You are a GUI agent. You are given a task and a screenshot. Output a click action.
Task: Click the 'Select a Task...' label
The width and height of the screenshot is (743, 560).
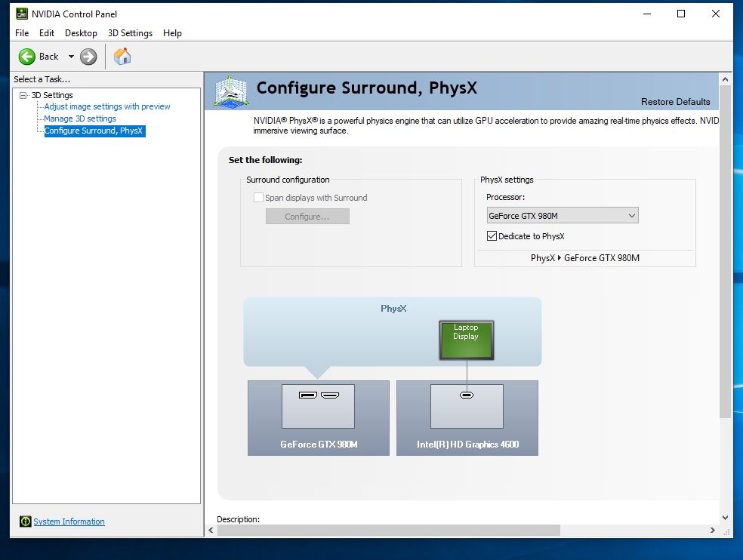(42, 79)
